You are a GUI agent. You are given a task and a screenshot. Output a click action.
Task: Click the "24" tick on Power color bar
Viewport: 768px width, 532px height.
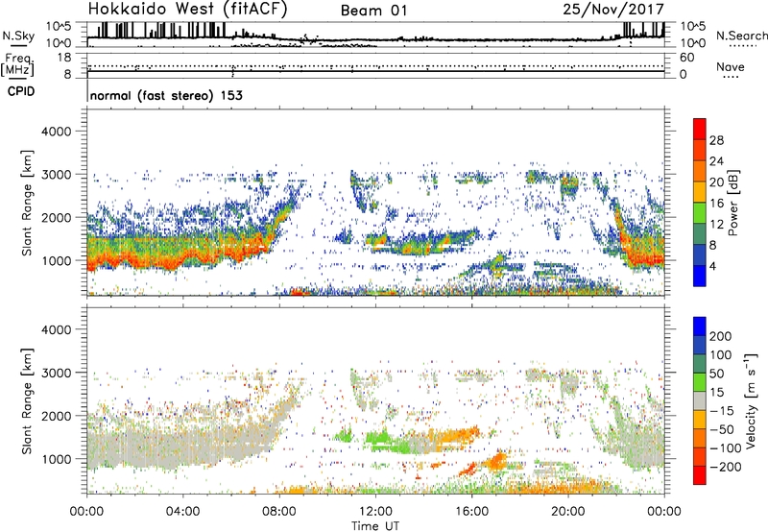[x=716, y=161]
